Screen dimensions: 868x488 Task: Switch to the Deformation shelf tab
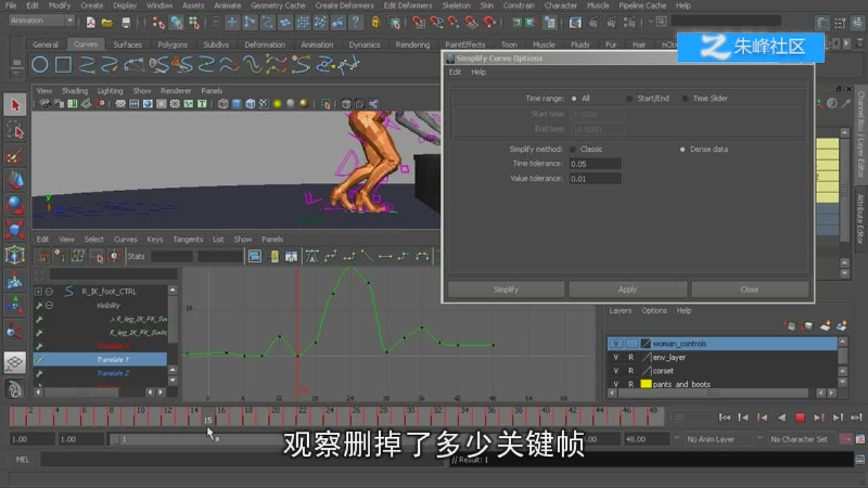[264, 45]
